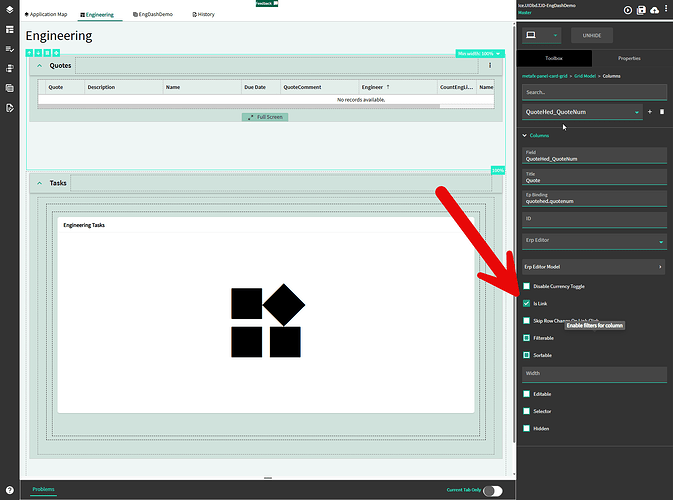Delete the QuoteHed_QuoteNum column with trash icon
Image resolution: width=673 pixels, height=500 pixels.
[x=662, y=112]
